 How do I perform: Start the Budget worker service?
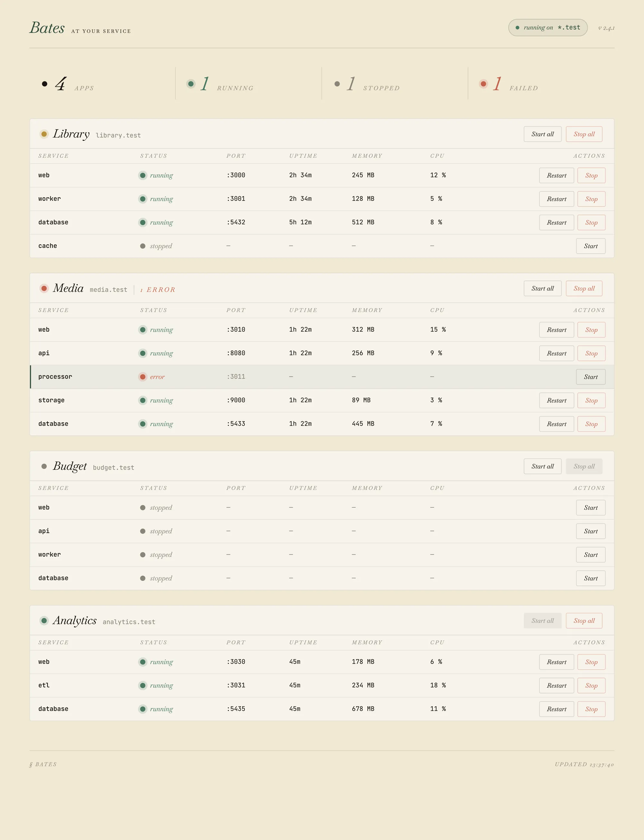(591, 555)
